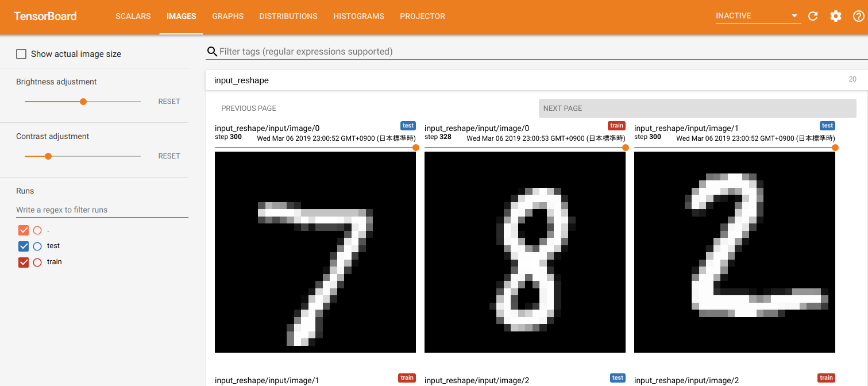868x386 pixels.
Task: Click the test badge on image/0
Action: [408, 126]
